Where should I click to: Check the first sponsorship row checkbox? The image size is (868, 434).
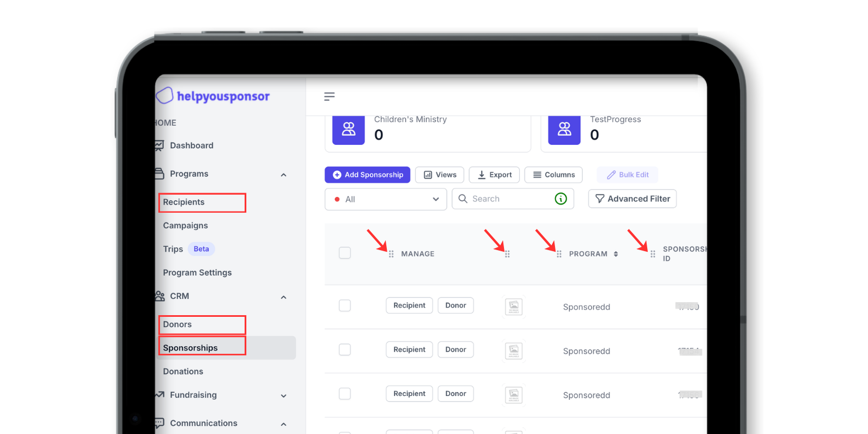(344, 305)
